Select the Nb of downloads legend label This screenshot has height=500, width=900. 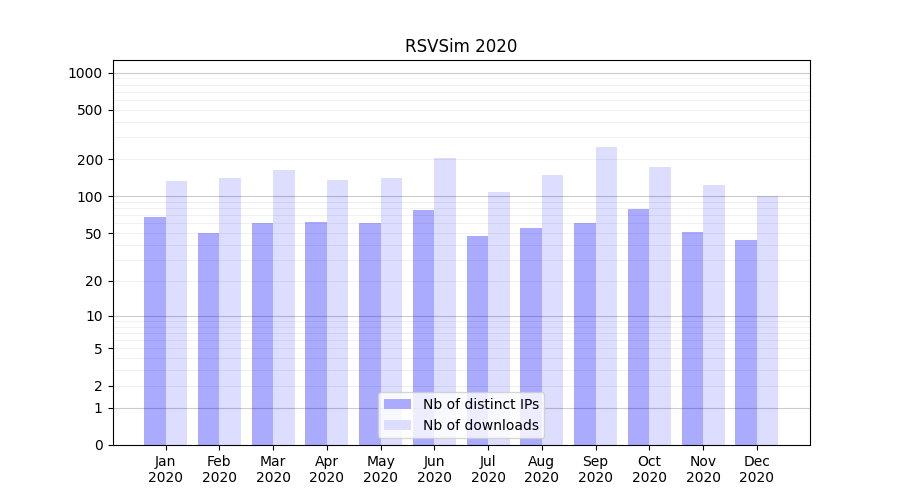(x=480, y=425)
